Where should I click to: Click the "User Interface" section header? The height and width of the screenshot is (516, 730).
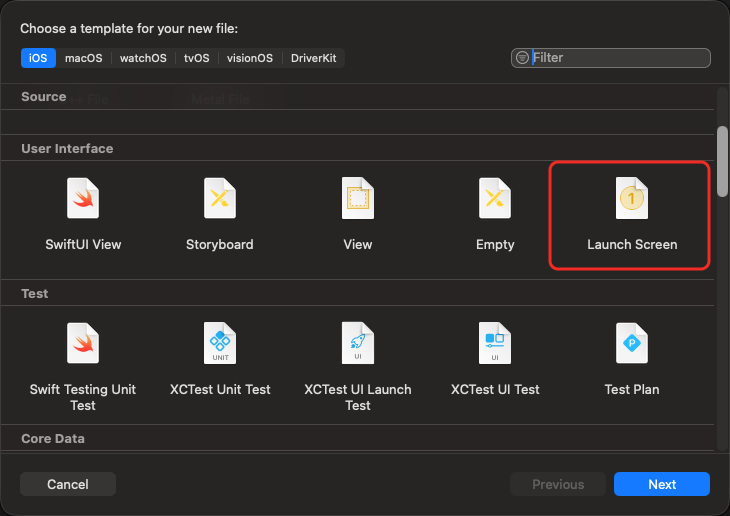[x=68, y=149]
